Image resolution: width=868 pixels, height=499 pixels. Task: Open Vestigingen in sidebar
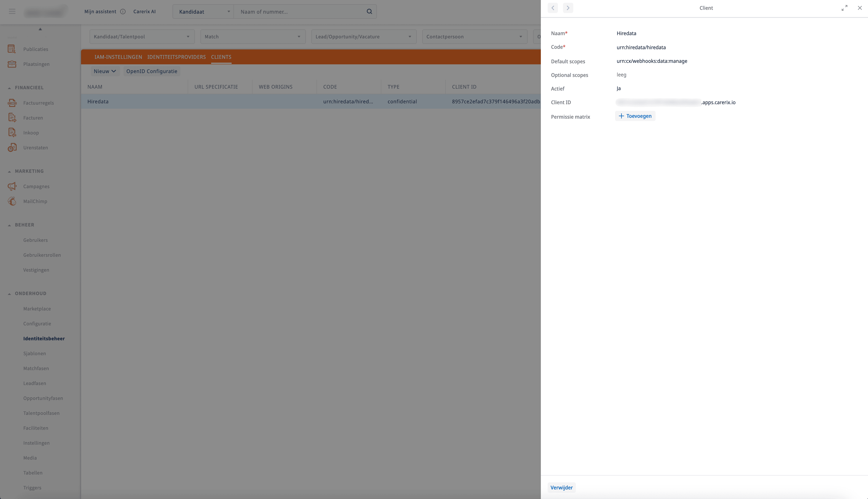[x=36, y=270]
